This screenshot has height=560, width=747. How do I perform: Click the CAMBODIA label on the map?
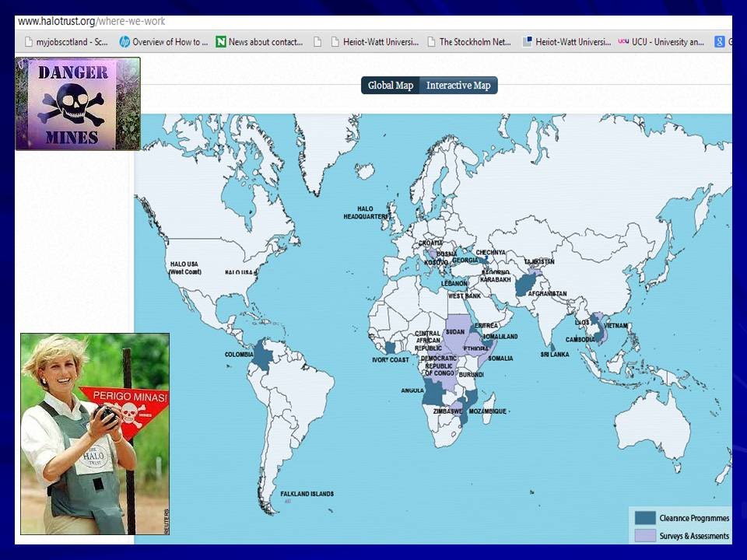click(x=580, y=340)
